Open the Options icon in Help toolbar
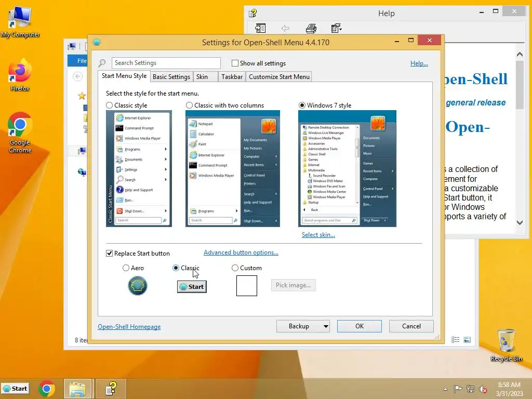Screen dimensions: 532x399 click(x=336, y=28)
